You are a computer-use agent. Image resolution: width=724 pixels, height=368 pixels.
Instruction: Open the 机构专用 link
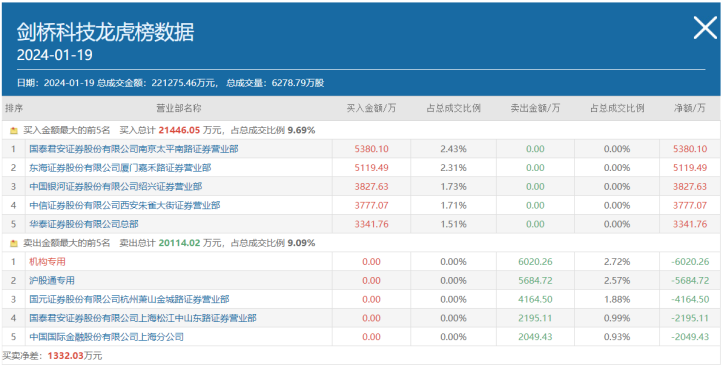47,262
